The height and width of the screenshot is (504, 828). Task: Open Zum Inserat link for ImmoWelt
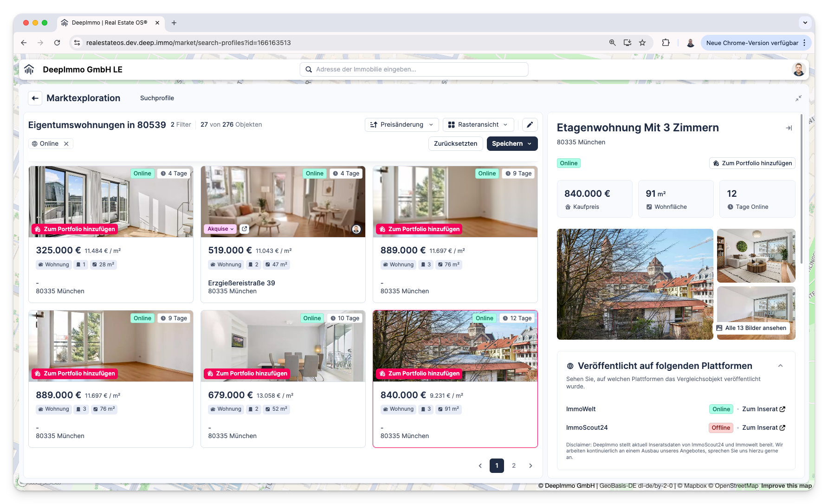[763, 409]
